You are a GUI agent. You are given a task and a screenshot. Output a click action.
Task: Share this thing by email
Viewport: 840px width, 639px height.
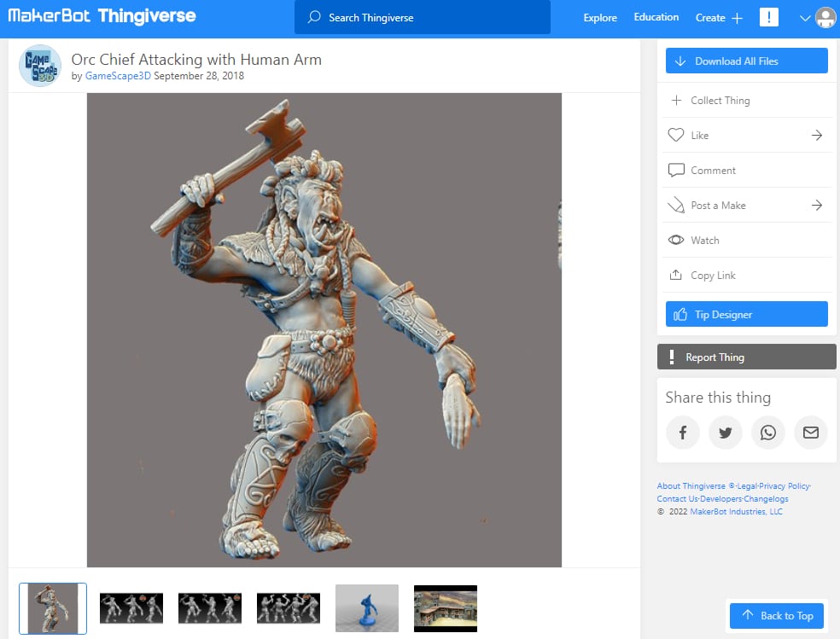[810, 433]
